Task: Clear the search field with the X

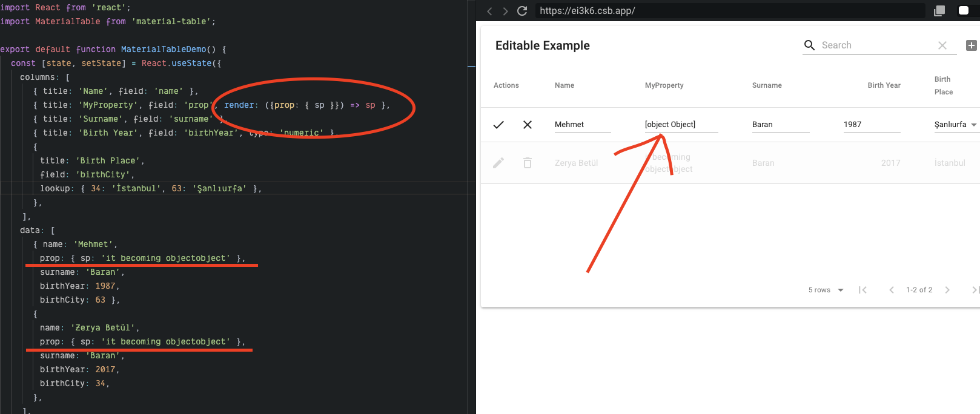Action: pos(942,45)
